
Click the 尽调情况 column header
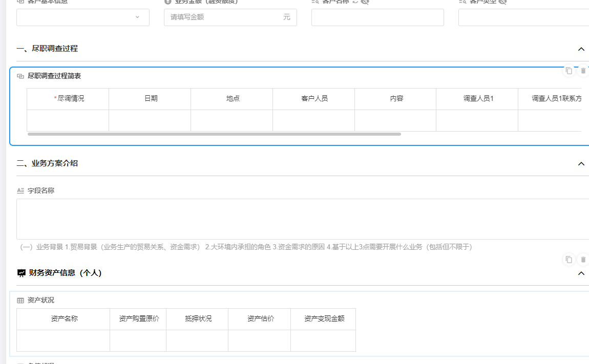tap(68, 99)
